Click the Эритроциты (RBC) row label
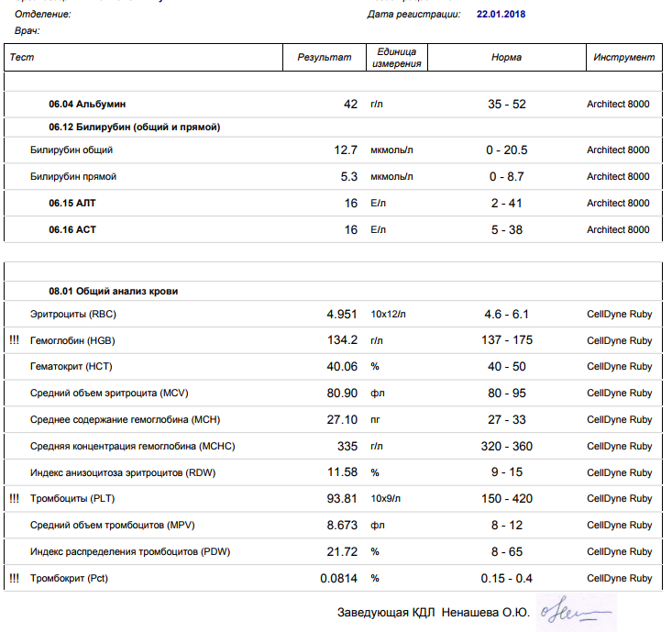The width and height of the screenshot is (672, 632). [x=73, y=315]
